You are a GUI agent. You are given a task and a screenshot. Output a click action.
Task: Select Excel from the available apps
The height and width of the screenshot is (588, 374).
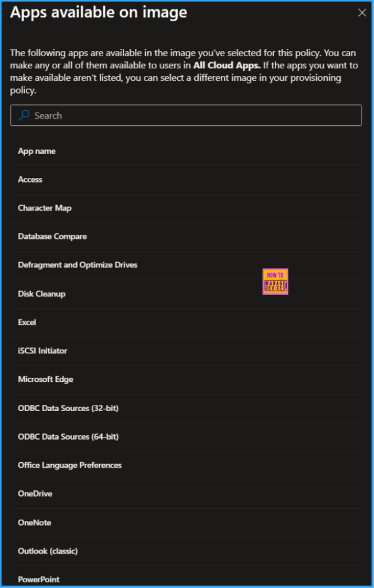tap(27, 322)
